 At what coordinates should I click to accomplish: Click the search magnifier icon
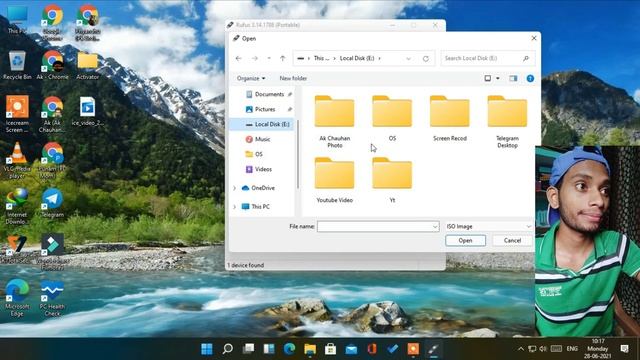click(x=526, y=58)
